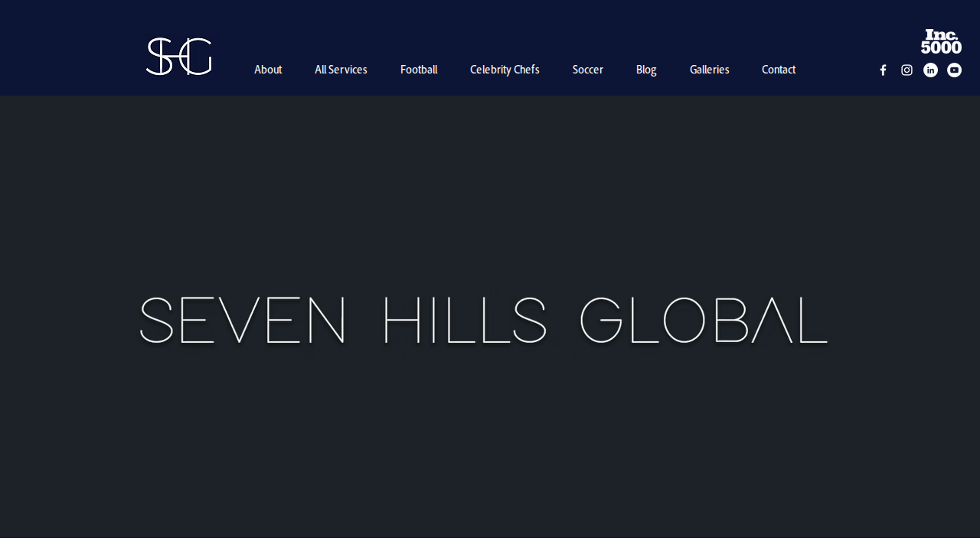
Task: Open the All Services menu item
Action: click(x=341, y=70)
